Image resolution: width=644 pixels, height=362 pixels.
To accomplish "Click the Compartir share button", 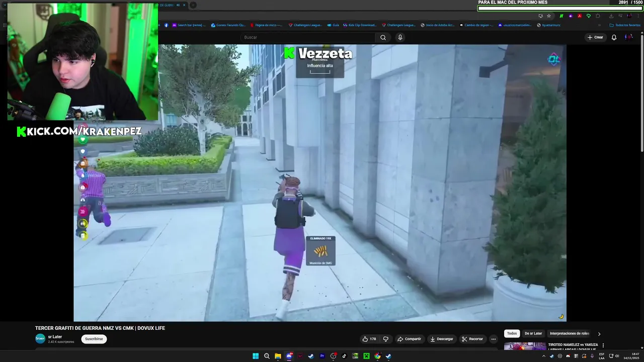I will click(409, 339).
